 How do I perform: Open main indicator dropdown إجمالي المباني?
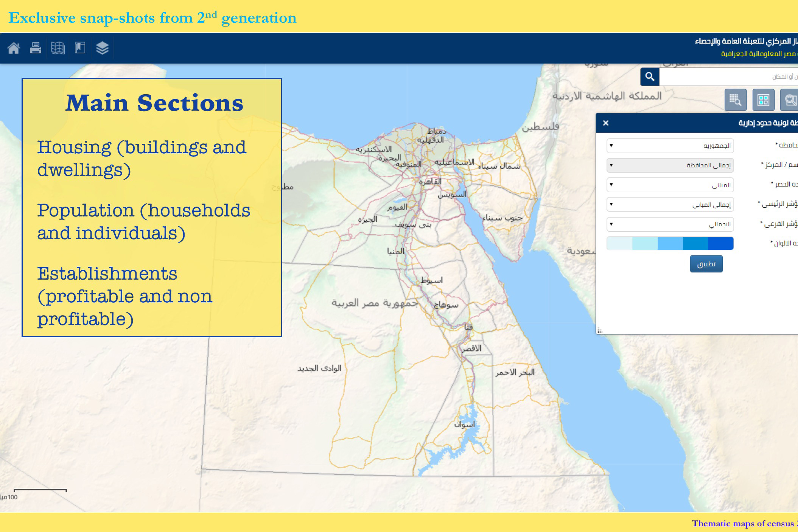pos(670,205)
